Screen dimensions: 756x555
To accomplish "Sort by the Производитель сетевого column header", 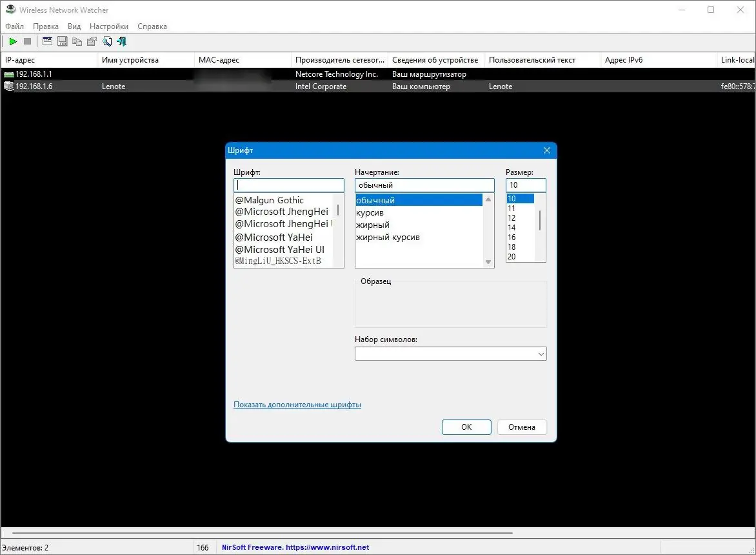I will [340, 60].
